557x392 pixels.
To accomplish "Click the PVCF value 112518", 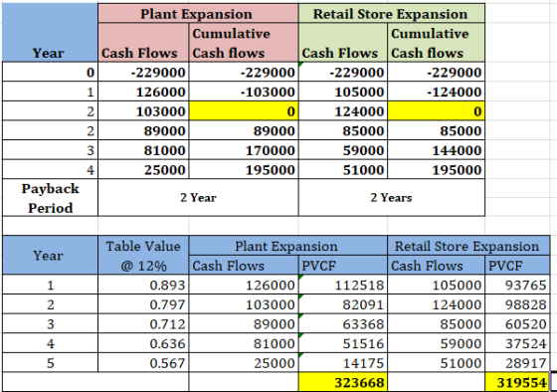I will click(x=343, y=285).
